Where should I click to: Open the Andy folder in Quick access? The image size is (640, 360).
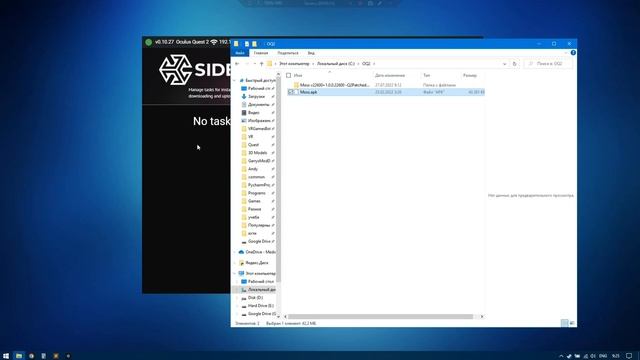[253, 169]
